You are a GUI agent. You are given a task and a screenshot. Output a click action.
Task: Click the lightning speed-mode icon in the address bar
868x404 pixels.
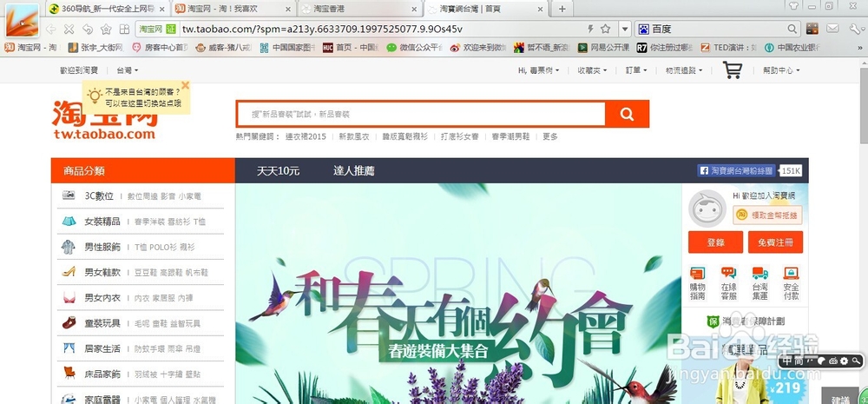coord(590,29)
